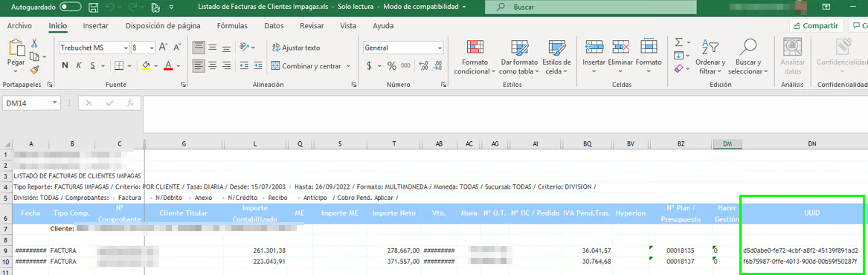Open Buscar y seleccionar menu

point(748,57)
